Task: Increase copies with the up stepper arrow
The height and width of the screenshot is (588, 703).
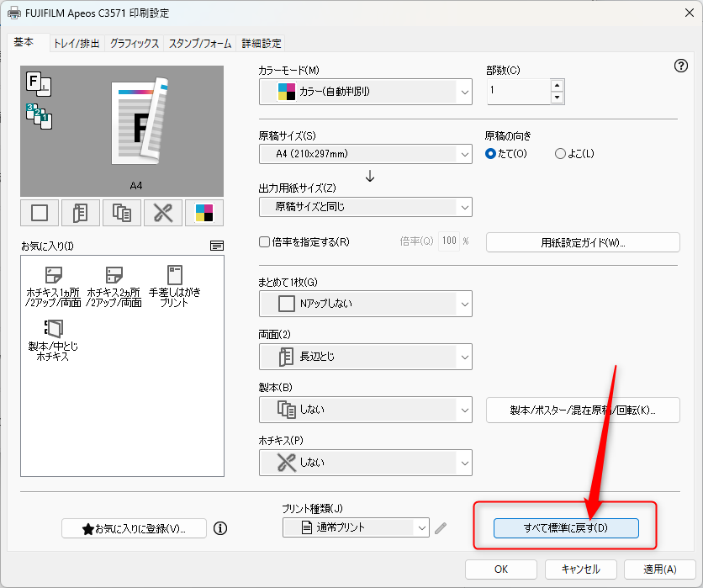Action: pos(557,84)
